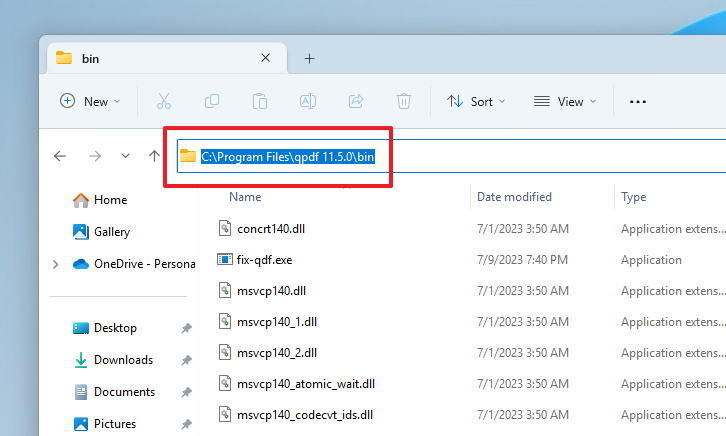Open Gallery in navigation pane
This screenshot has width=726, height=436.
tap(101, 231)
